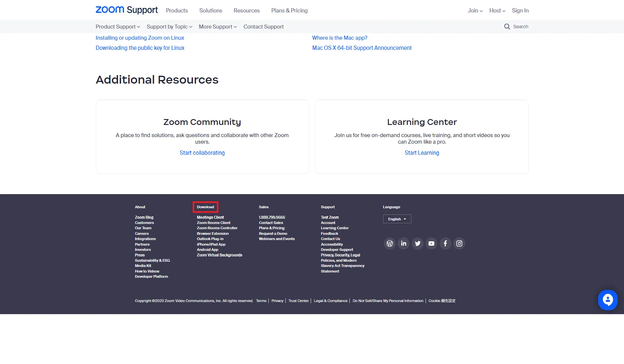624x364 pixels.
Task: Click the search magnifier icon
Action: (507, 27)
